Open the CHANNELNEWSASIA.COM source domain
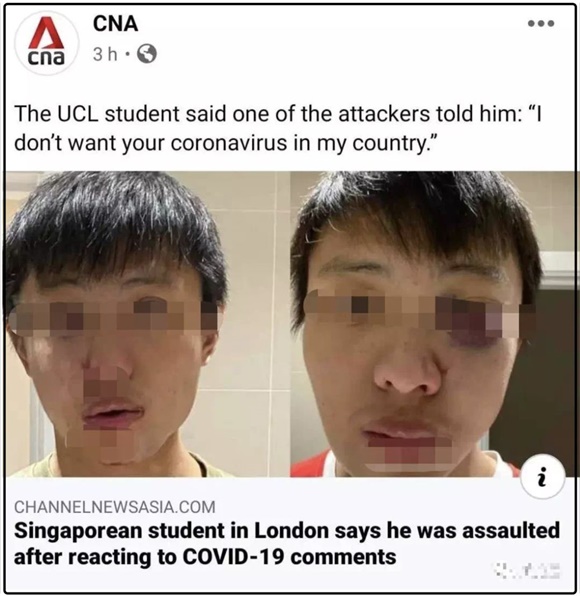Screen dimensions: 580x596 point(115,507)
